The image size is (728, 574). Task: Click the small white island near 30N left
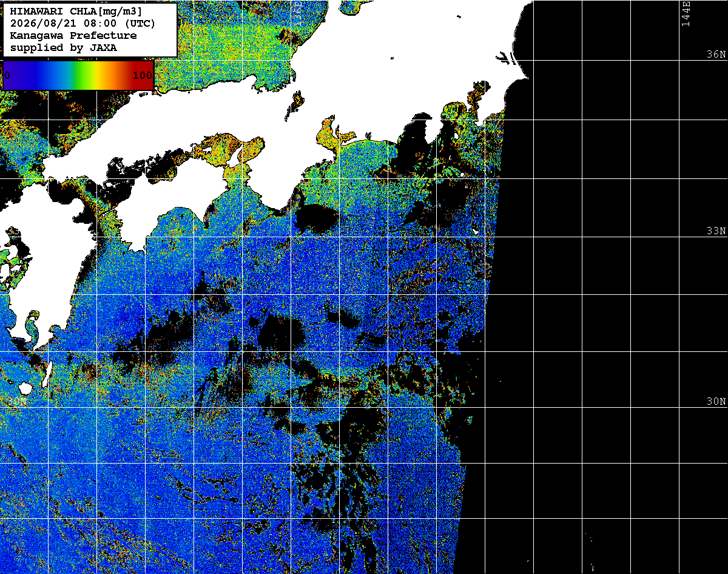pyautogui.click(x=25, y=387)
